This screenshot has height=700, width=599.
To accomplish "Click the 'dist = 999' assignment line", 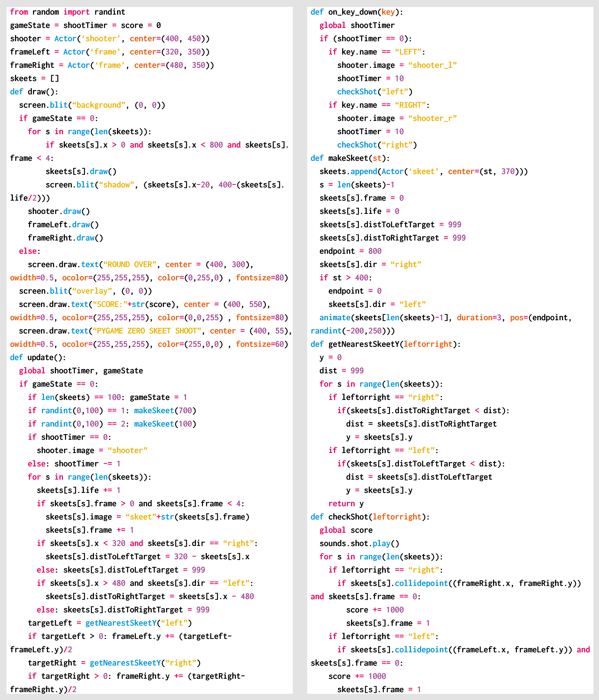I will tap(341, 371).
